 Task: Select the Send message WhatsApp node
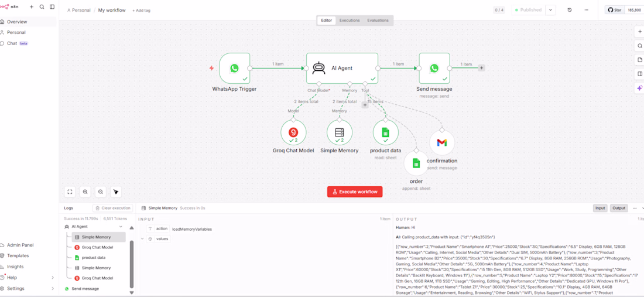pos(434,68)
